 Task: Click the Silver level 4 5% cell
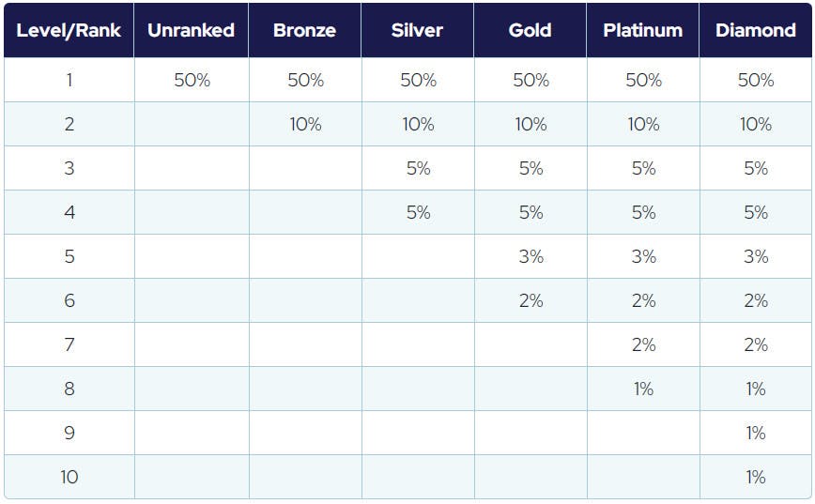[x=418, y=213]
